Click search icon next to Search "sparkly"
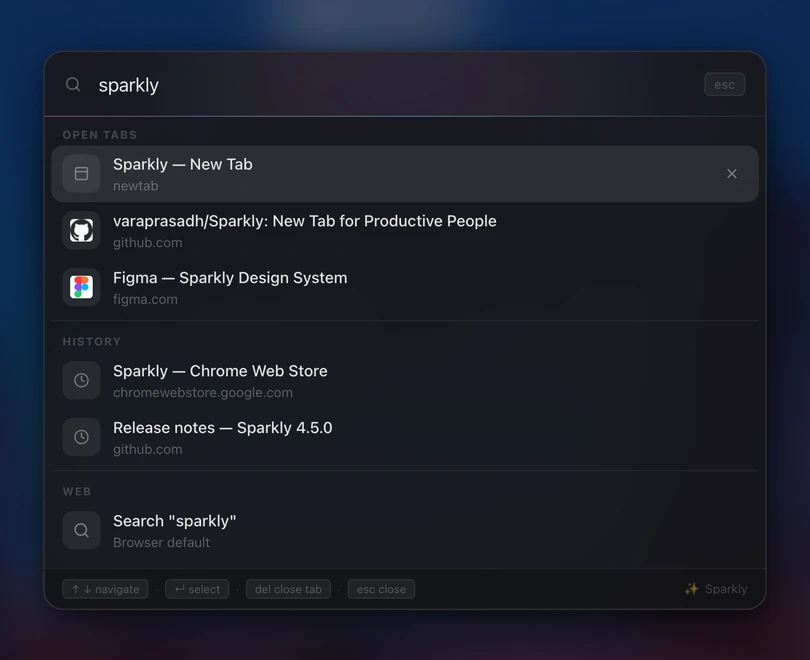Image resolution: width=810 pixels, height=660 pixels. point(81,530)
